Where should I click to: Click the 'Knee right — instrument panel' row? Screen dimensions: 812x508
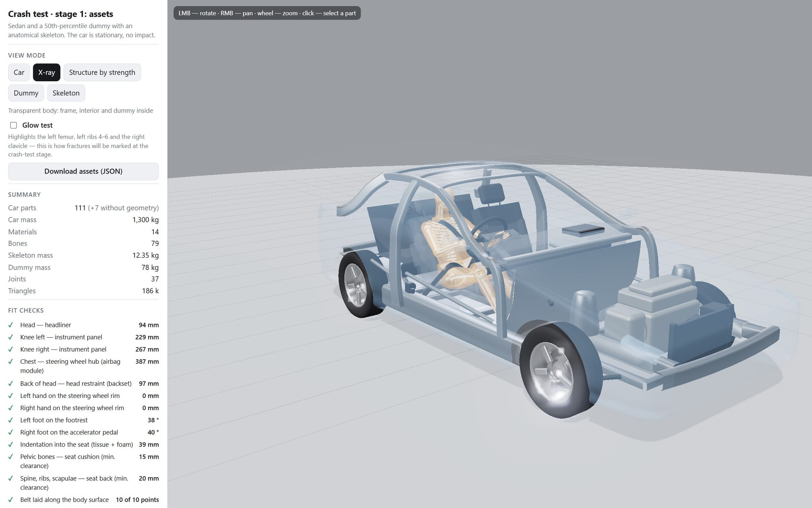coord(83,350)
